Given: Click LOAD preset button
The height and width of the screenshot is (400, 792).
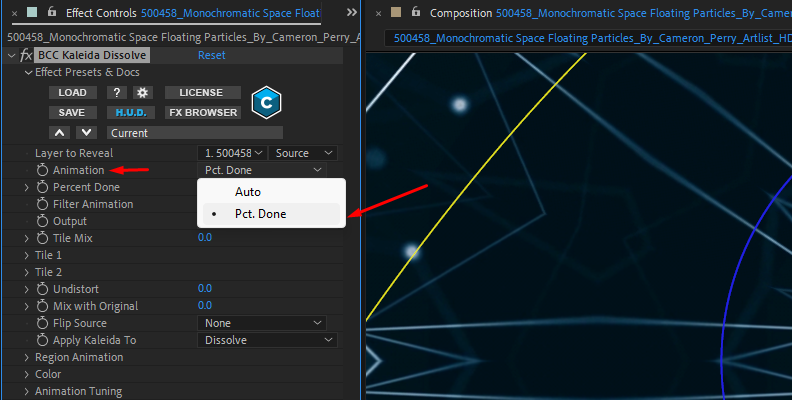Looking at the screenshot, I should (x=72, y=92).
